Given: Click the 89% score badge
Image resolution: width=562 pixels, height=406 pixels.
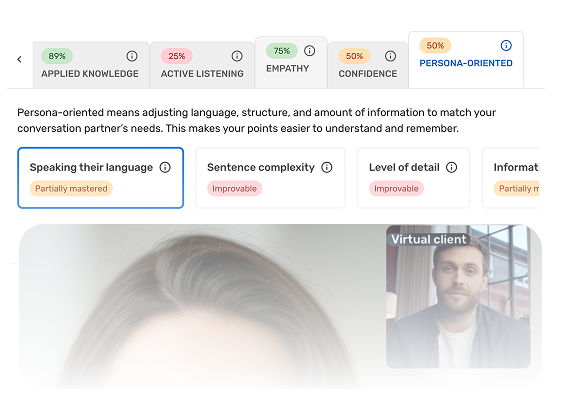Looking at the screenshot, I should (57, 56).
